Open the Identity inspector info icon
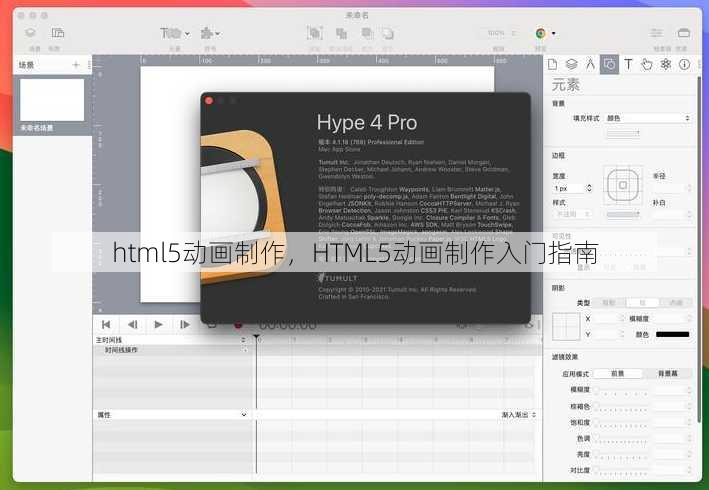 (685, 64)
